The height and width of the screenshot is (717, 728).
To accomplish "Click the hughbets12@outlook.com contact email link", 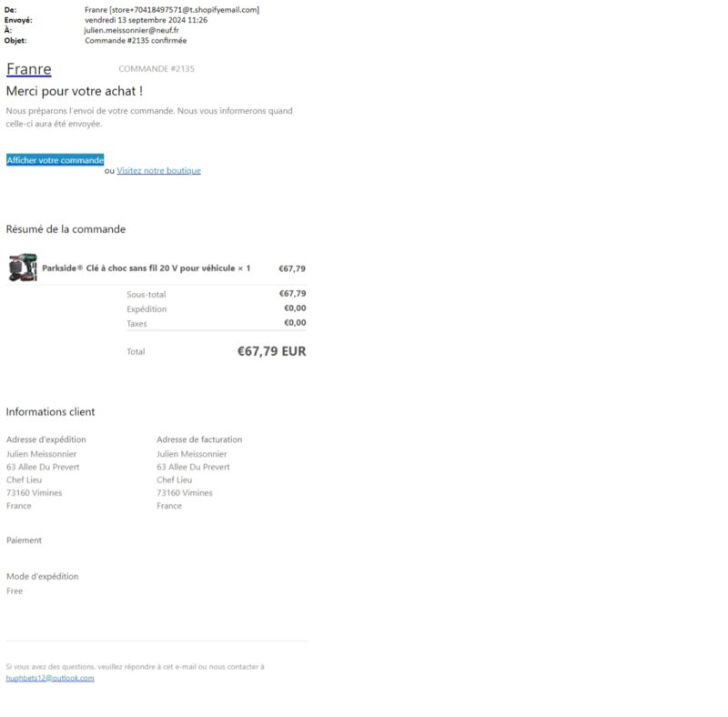I will [x=50, y=678].
